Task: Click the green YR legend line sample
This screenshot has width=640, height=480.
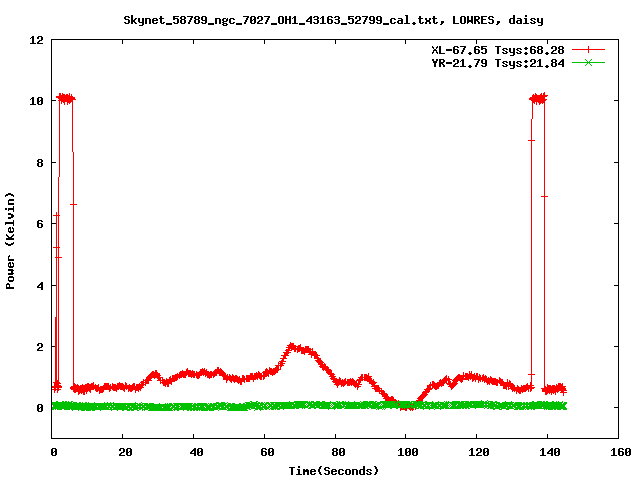Action: 588,63
